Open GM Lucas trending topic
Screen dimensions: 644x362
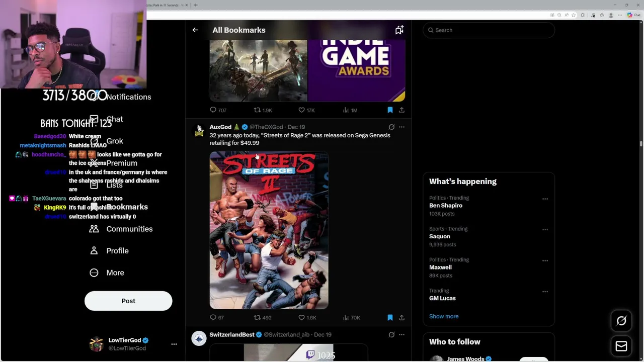tap(442, 298)
